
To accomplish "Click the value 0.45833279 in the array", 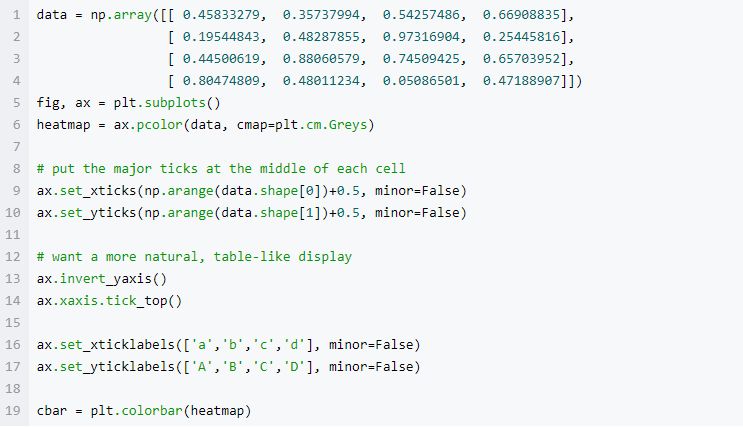I will pos(221,15).
